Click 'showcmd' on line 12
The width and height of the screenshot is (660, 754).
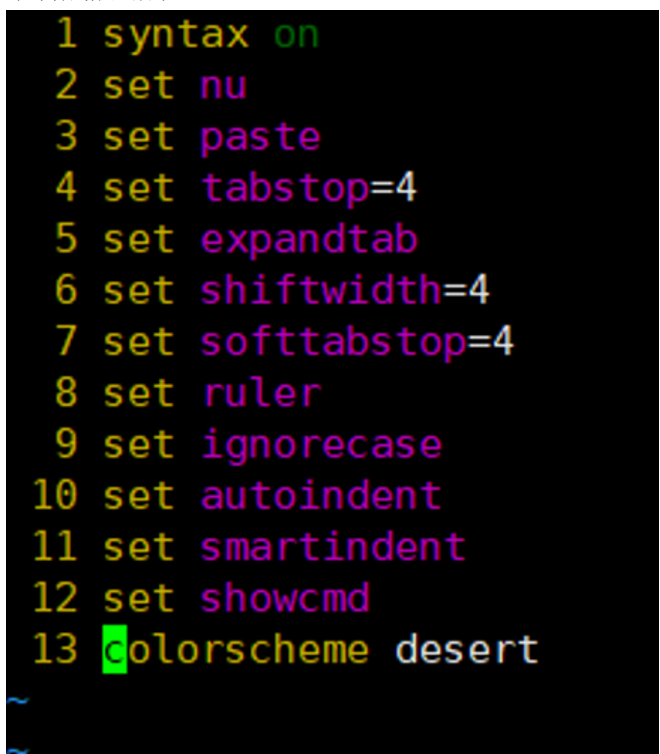285,598
